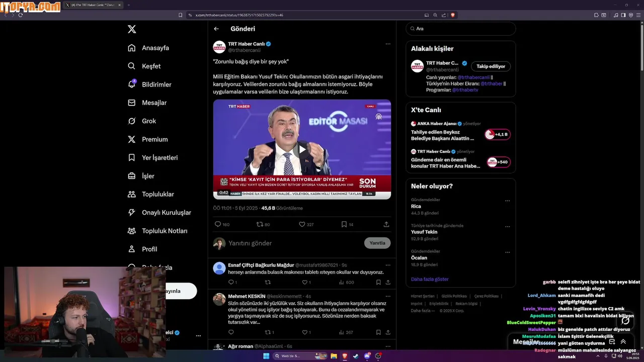
Task: Open more options on the TRT Haber Canlı post
Action: [388, 44]
